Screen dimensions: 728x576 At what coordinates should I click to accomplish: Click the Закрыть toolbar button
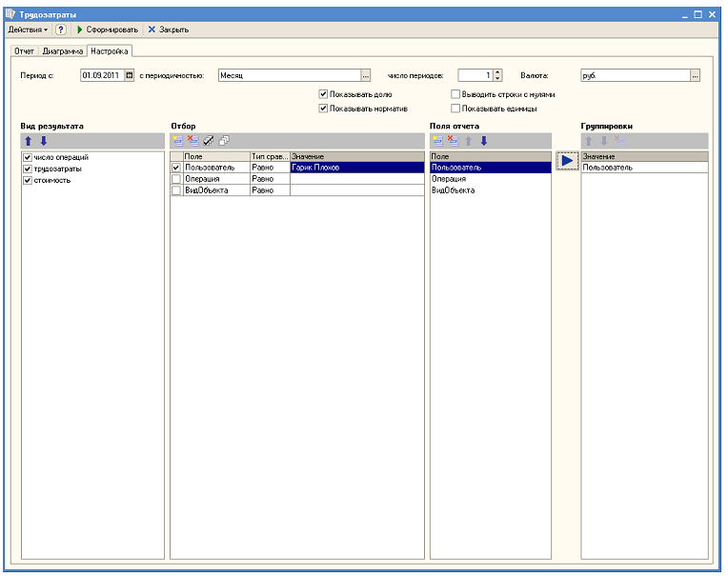168,30
